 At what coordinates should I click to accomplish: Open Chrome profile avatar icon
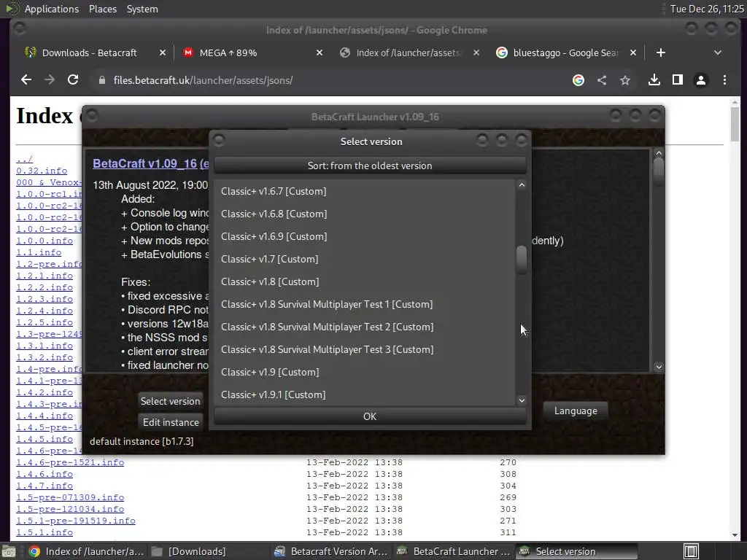tap(701, 80)
